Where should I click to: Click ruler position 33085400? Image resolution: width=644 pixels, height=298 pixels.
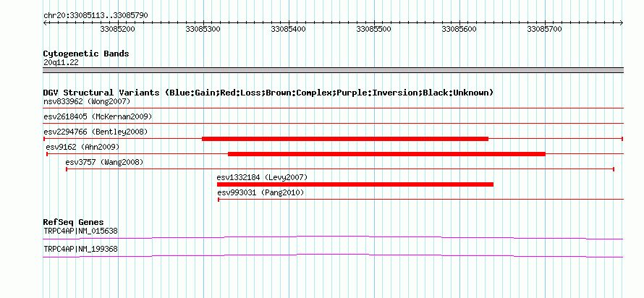[x=288, y=30]
